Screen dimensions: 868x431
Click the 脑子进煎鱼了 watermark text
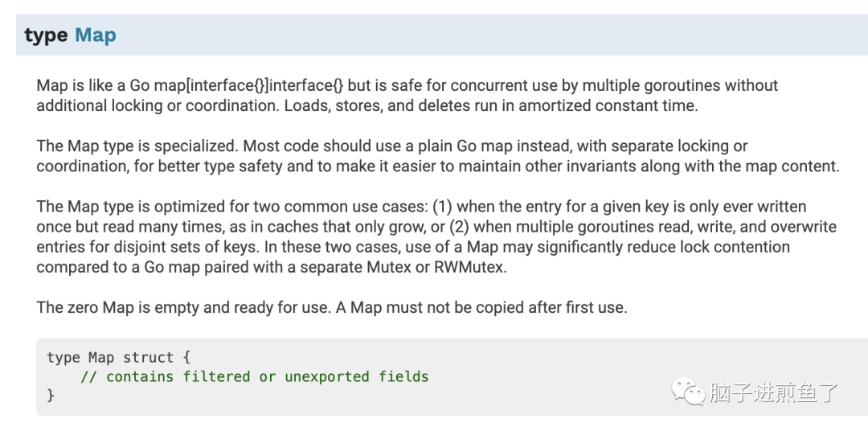(773, 392)
